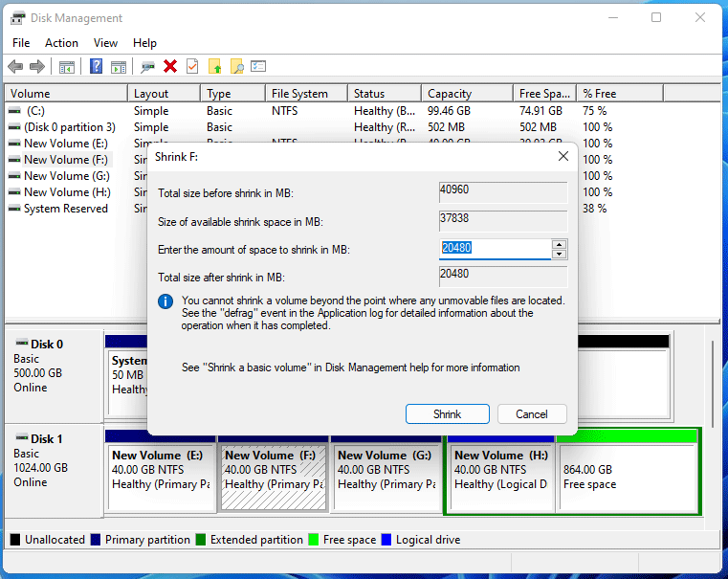Select New Volume (H:) in volume list
Screen dimensions: 728x579
pos(67,192)
